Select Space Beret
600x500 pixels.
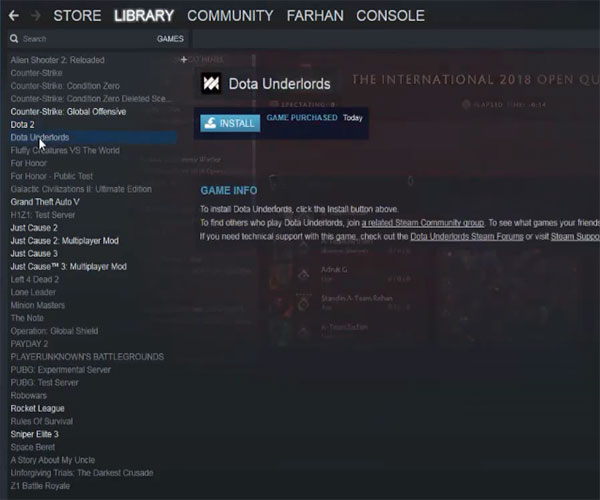pyautogui.click(x=33, y=447)
